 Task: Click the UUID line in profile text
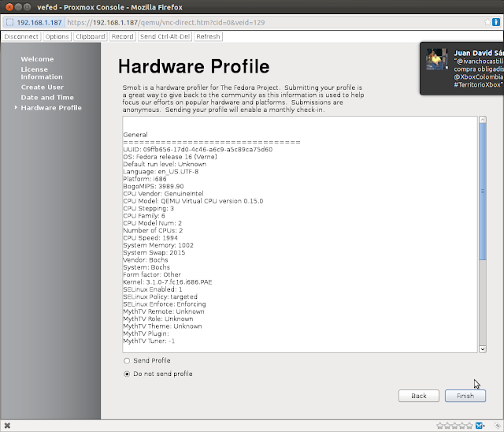[198, 149]
